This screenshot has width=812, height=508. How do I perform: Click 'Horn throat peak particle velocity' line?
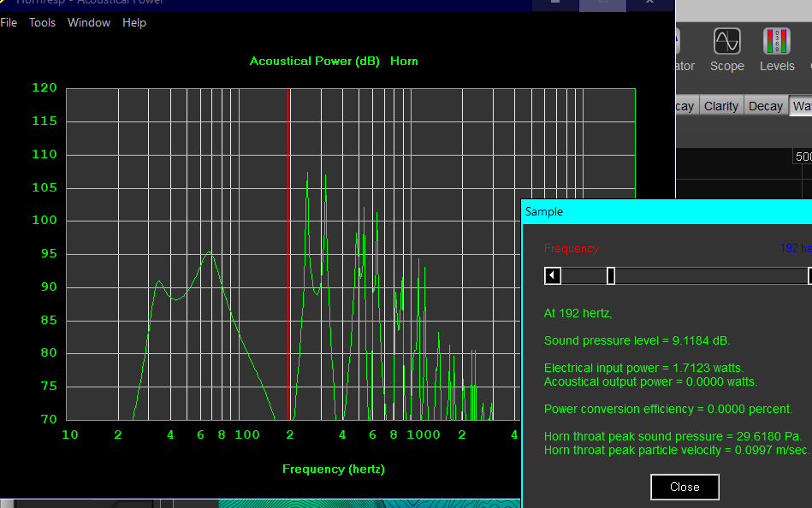pos(677,450)
